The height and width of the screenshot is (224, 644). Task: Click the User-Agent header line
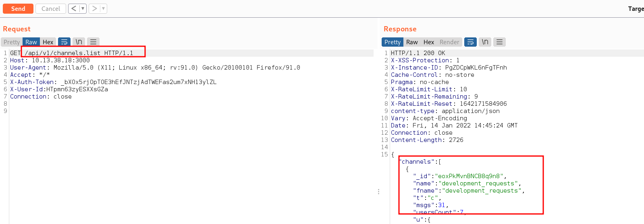point(155,68)
